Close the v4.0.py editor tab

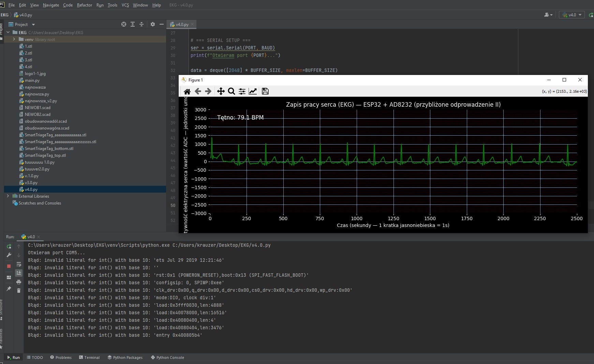(192, 24)
